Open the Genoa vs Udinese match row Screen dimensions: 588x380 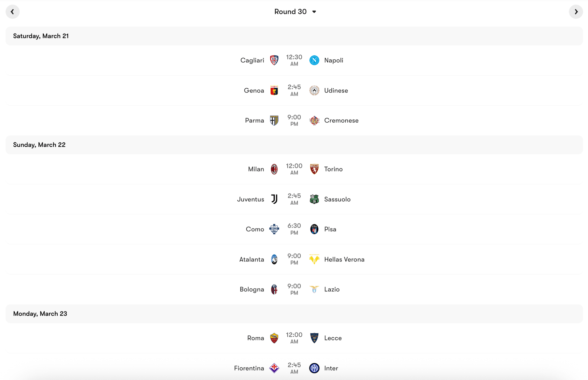coord(294,90)
